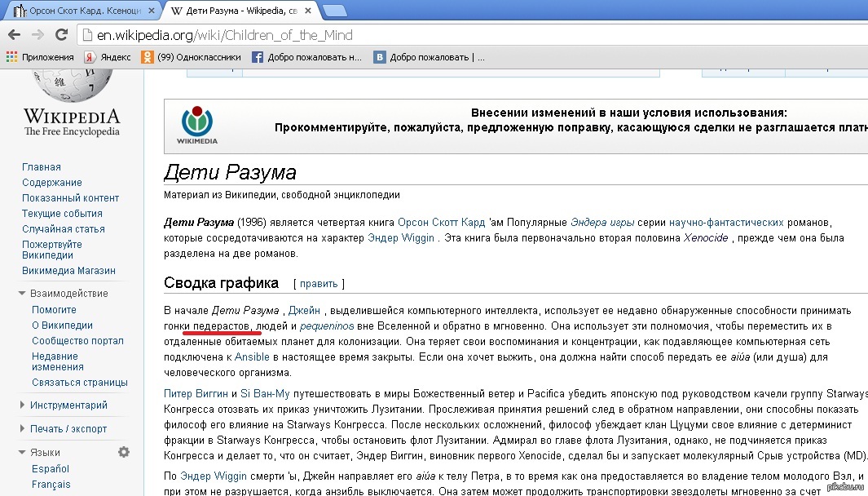Open О Википедии link

pos(62,325)
